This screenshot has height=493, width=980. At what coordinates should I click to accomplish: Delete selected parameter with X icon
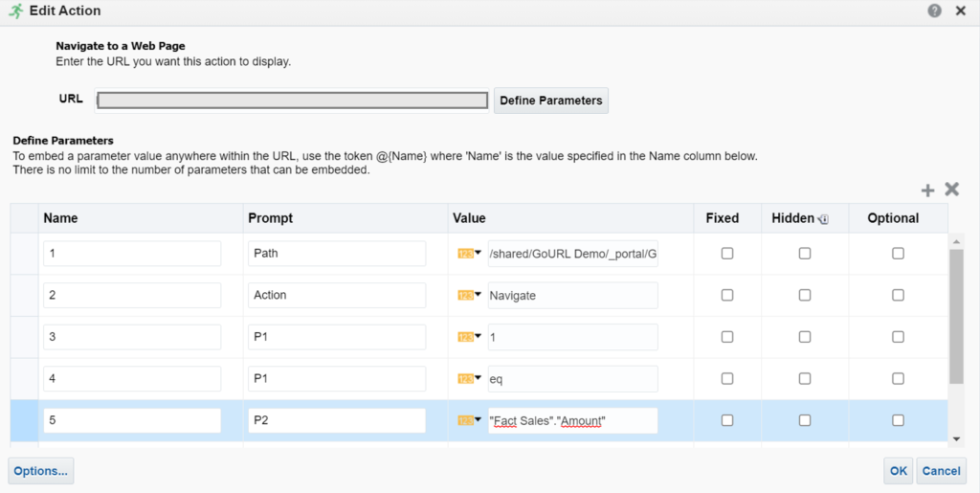[952, 190]
